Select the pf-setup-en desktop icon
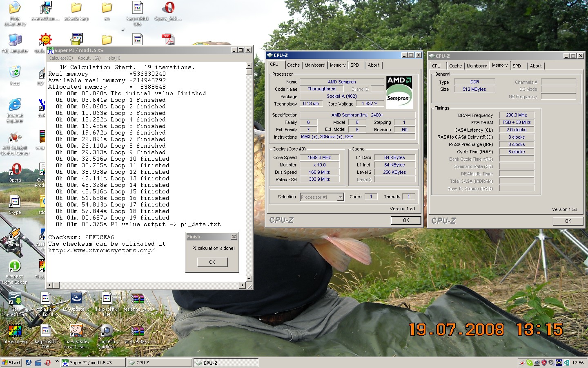The height and width of the screenshot is (368, 588). (15, 334)
